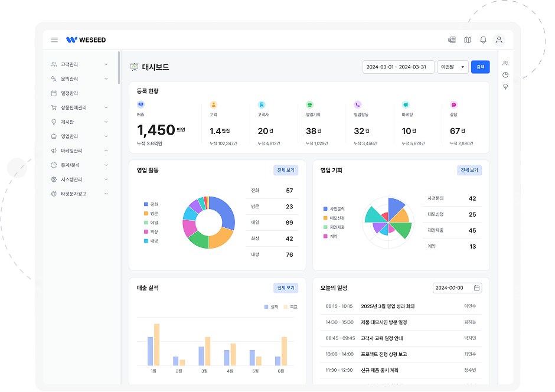The height and width of the screenshot is (392, 555).
Task: Click the pie chart icon in right rail
Action: coord(505,75)
